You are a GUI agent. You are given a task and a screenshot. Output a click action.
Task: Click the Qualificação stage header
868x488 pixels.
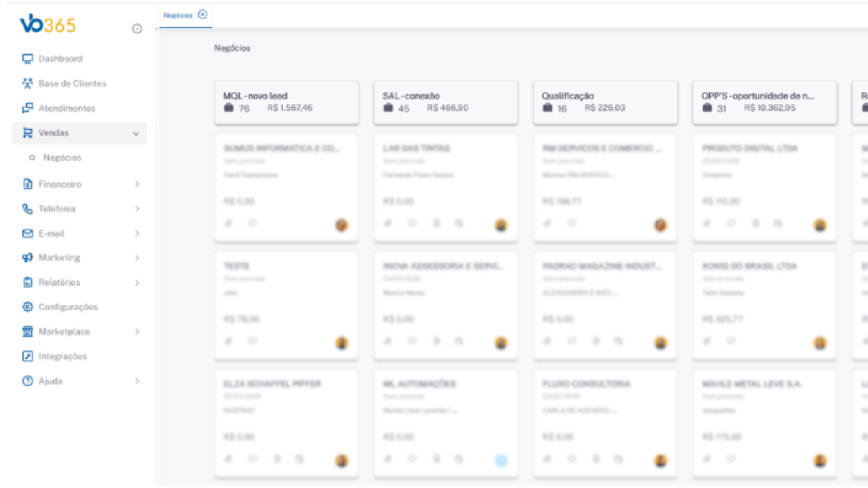[x=605, y=102]
